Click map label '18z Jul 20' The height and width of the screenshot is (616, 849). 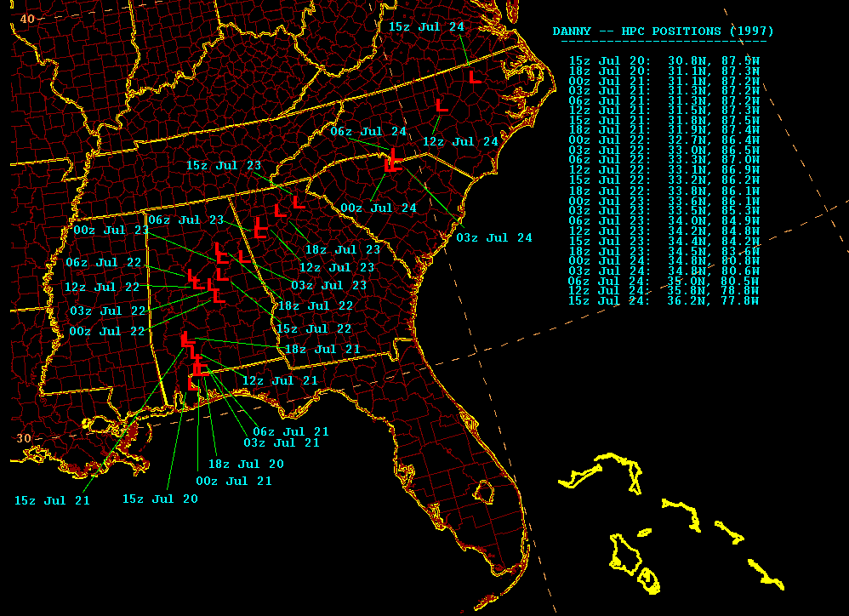(246, 464)
